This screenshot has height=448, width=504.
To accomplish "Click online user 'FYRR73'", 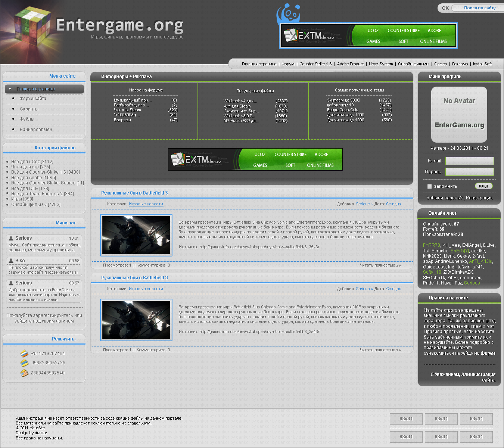I will tap(432, 245).
